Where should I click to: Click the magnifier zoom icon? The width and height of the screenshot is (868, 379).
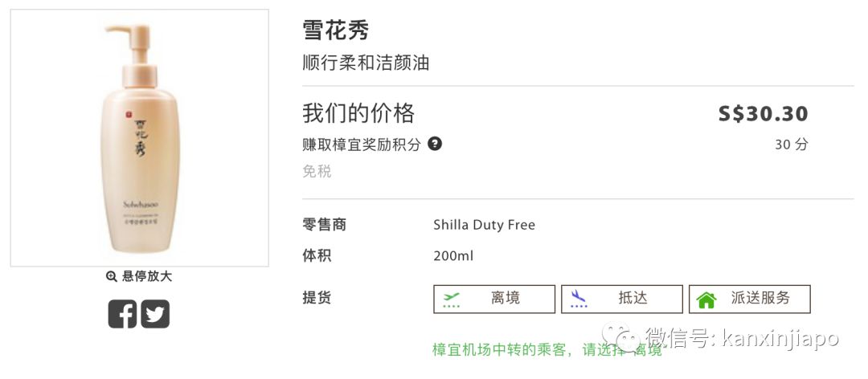pos(112,276)
